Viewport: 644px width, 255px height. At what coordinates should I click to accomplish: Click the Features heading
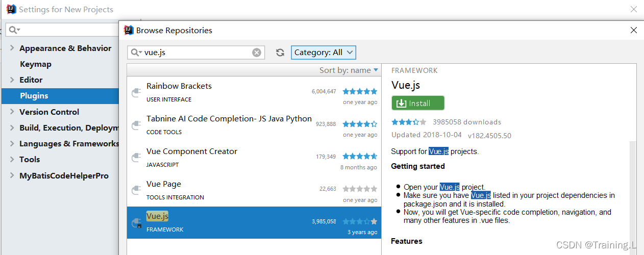click(x=407, y=241)
